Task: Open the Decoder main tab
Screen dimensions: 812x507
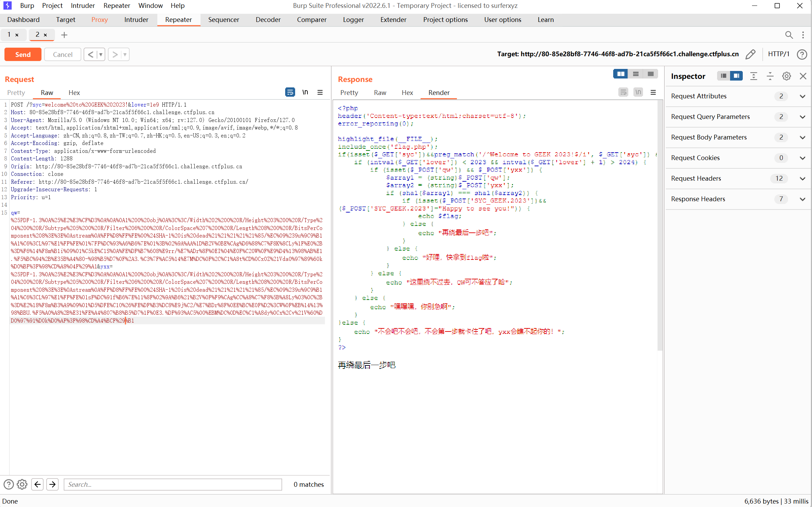Action: (268, 20)
